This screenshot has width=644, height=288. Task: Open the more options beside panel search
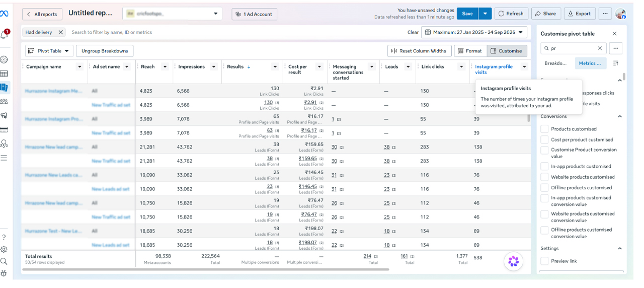coord(616,48)
